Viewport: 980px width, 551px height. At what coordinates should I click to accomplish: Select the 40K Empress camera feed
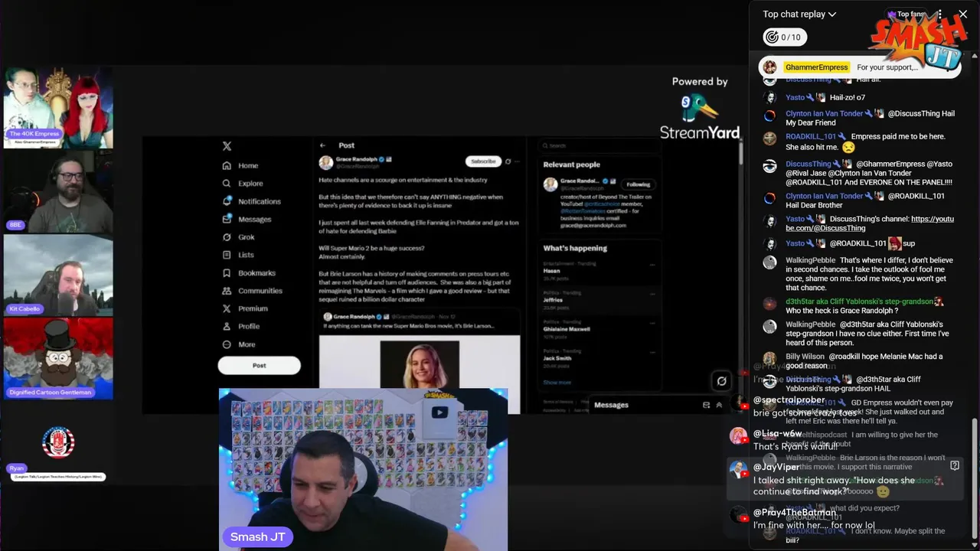[x=58, y=107]
